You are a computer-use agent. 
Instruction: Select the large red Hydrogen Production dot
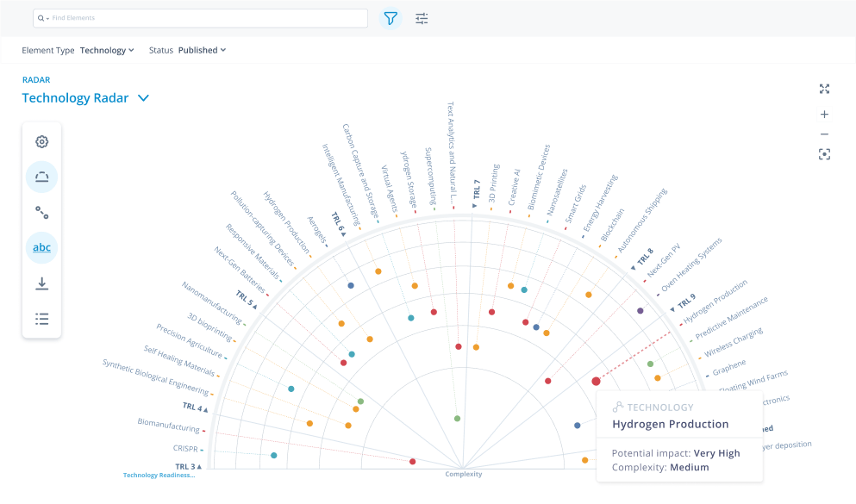[x=597, y=382]
